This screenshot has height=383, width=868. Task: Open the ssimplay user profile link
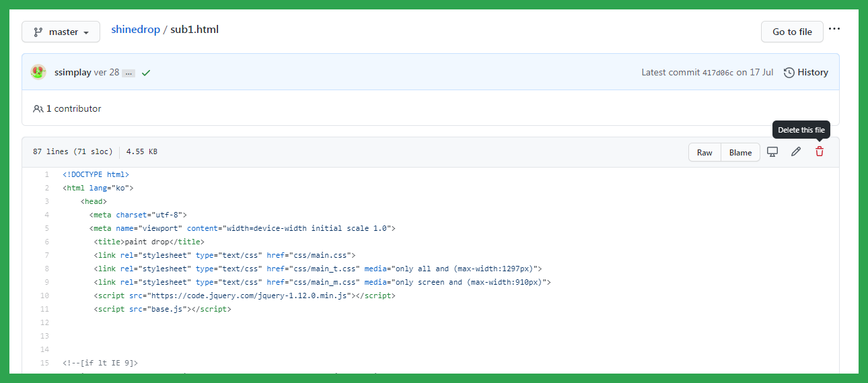73,72
